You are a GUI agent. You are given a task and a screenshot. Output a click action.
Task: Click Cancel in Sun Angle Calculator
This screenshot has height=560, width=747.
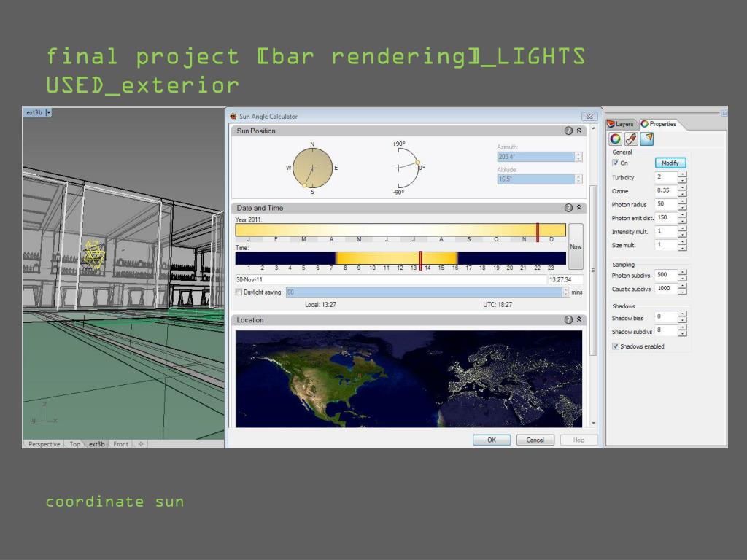pyautogui.click(x=535, y=440)
